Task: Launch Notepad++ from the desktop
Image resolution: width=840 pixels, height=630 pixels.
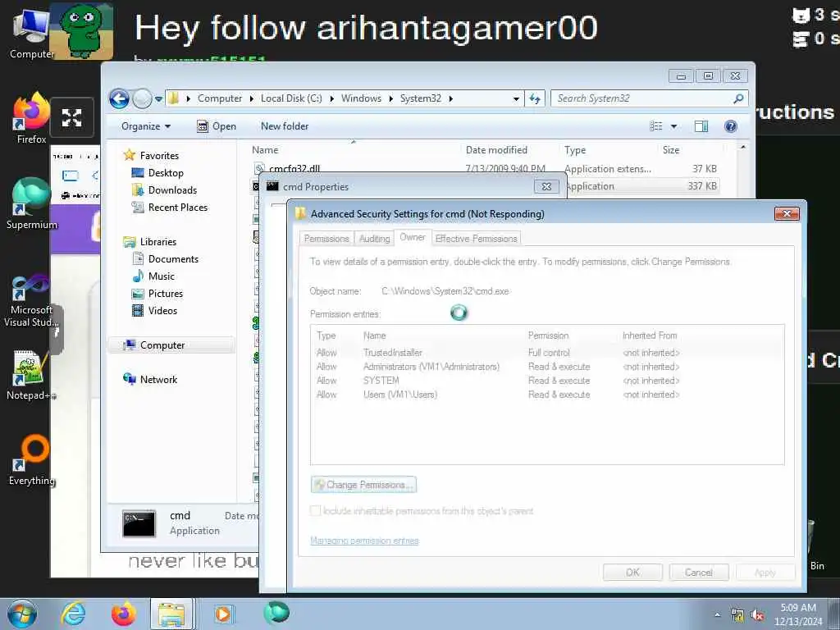Action: pyautogui.click(x=31, y=375)
